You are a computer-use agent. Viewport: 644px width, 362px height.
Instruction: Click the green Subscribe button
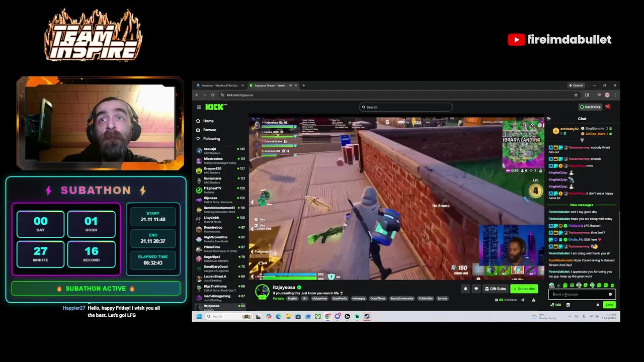point(524,289)
